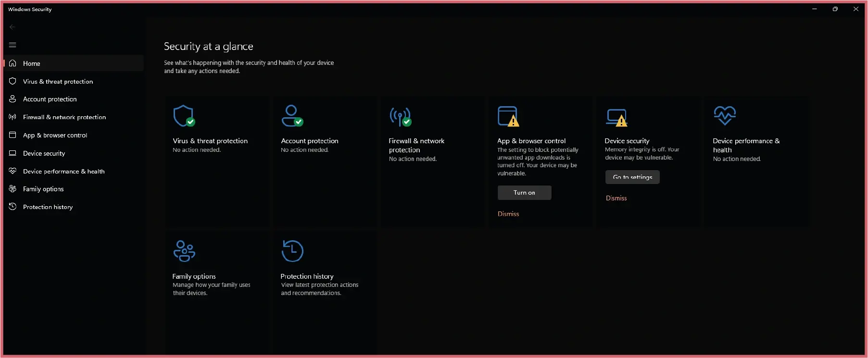Click the shield icon beside Virus & threat protection in sidebar
868x358 pixels.
(13, 81)
